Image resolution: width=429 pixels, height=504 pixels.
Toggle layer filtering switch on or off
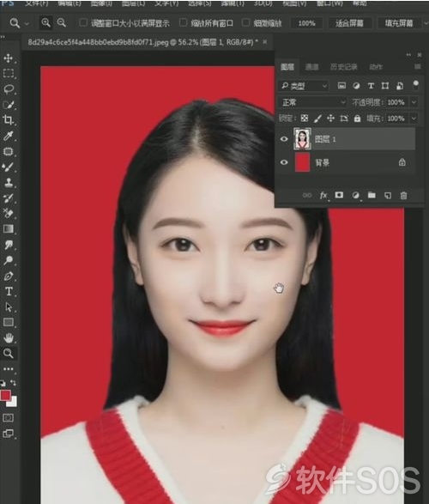(x=415, y=85)
